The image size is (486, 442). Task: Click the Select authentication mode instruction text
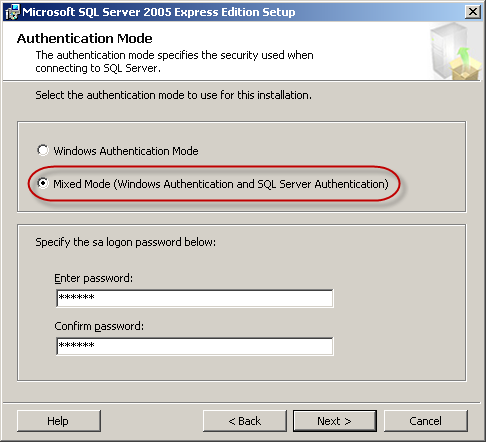[x=174, y=95]
